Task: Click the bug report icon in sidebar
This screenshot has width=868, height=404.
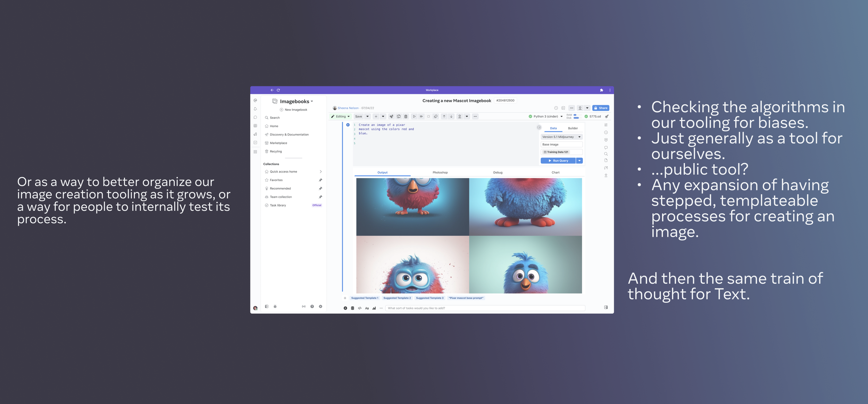Action: tap(275, 306)
